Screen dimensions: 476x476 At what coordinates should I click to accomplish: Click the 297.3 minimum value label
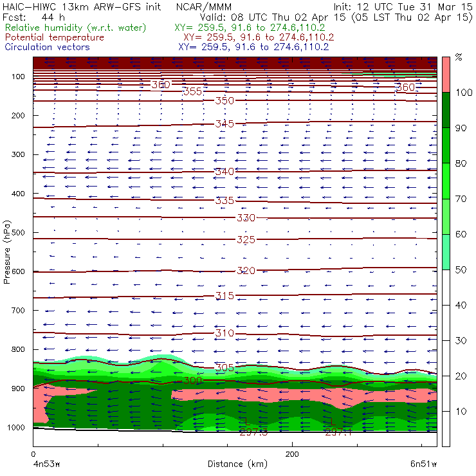point(254,432)
